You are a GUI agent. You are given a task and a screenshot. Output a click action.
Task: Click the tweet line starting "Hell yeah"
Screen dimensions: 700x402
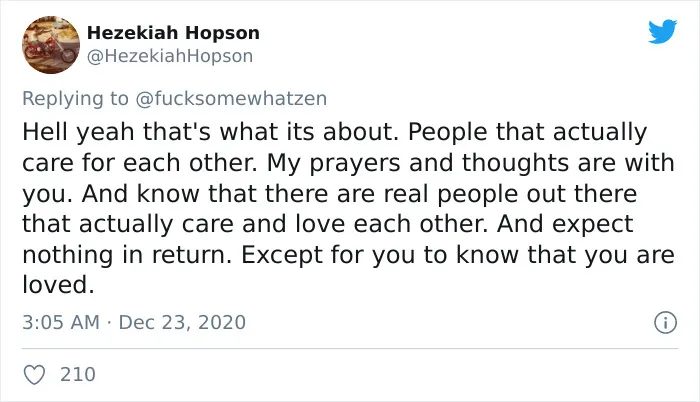[x=334, y=132]
